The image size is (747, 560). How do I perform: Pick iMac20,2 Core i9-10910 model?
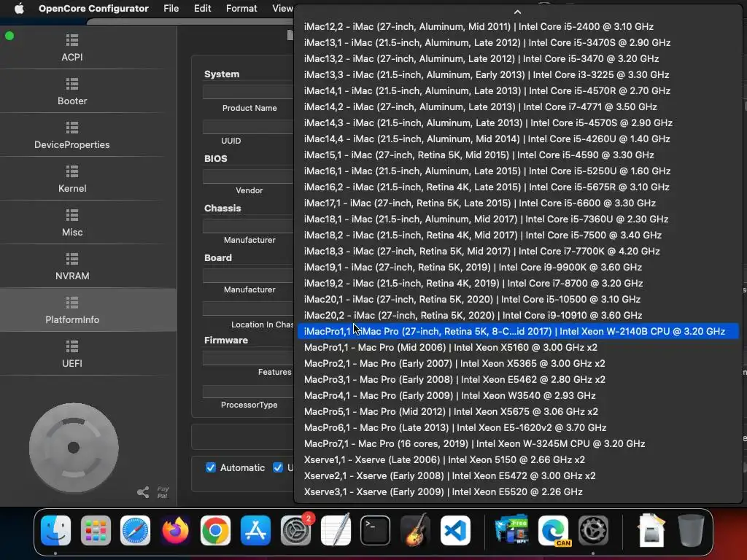518,315
